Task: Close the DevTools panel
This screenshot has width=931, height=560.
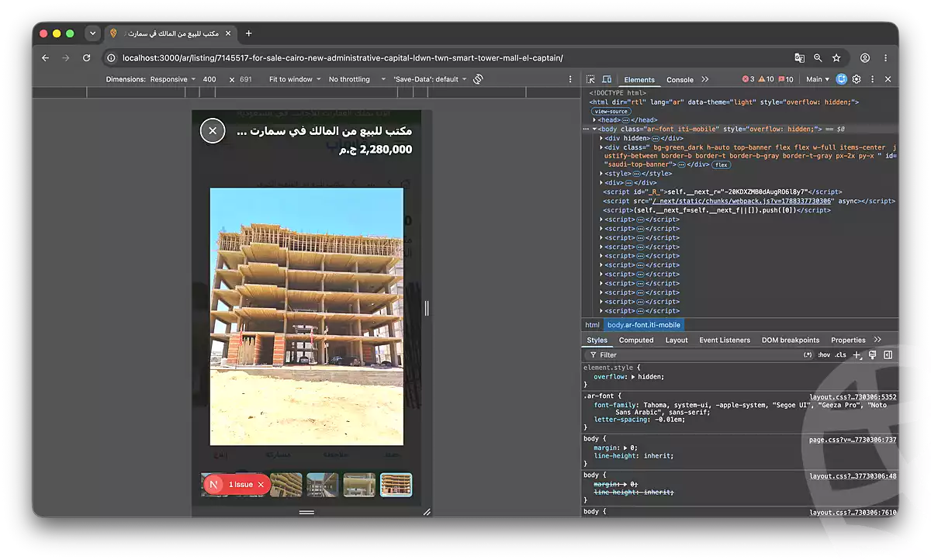Action: pyautogui.click(x=888, y=79)
